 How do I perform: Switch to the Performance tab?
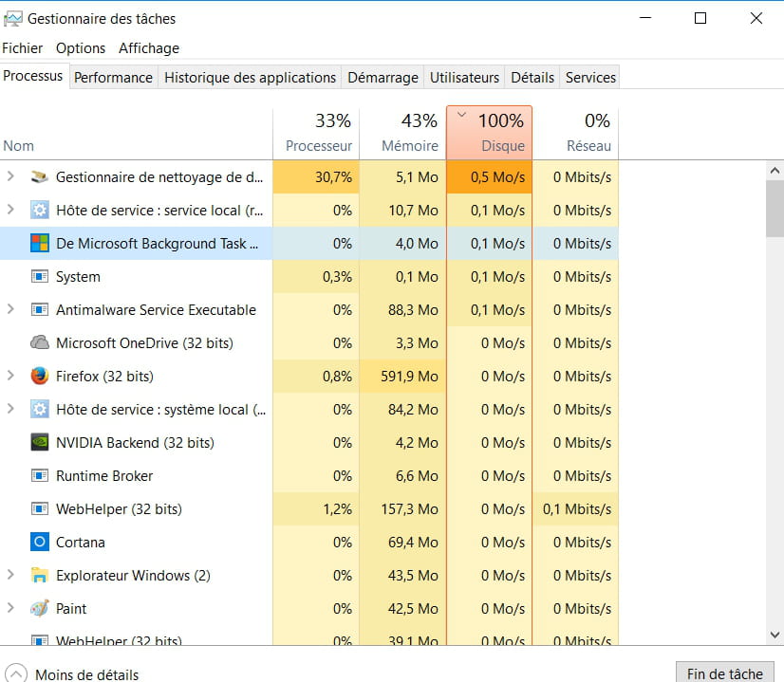pyautogui.click(x=114, y=78)
